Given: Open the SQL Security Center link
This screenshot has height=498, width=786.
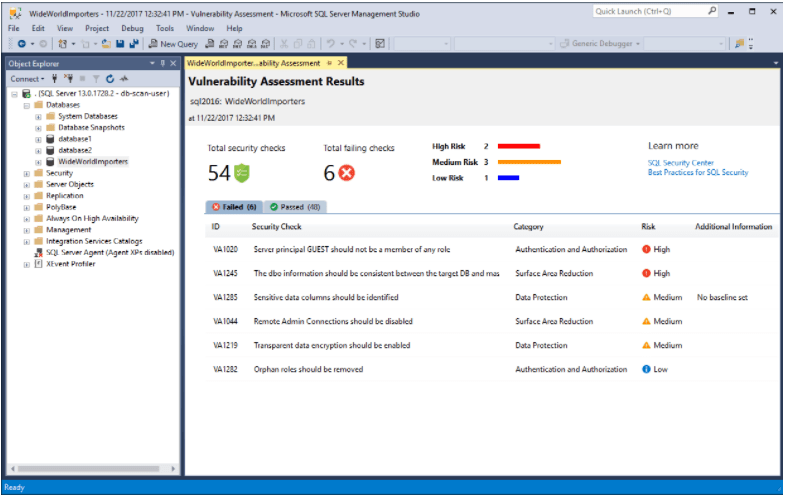Looking at the screenshot, I should click(x=680, y=163).
